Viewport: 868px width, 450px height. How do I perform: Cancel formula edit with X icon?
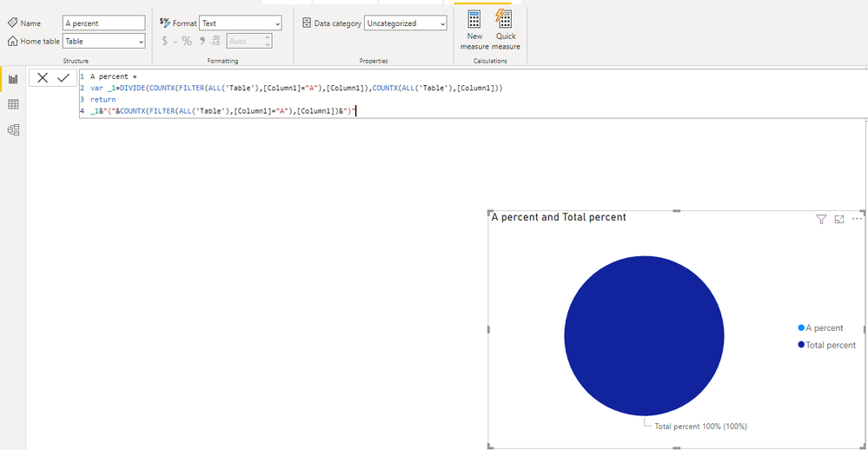tap(43, 78)
